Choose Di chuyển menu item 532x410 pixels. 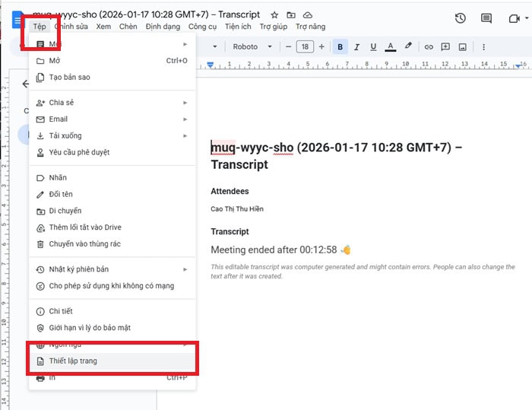(x=112, y=211)
